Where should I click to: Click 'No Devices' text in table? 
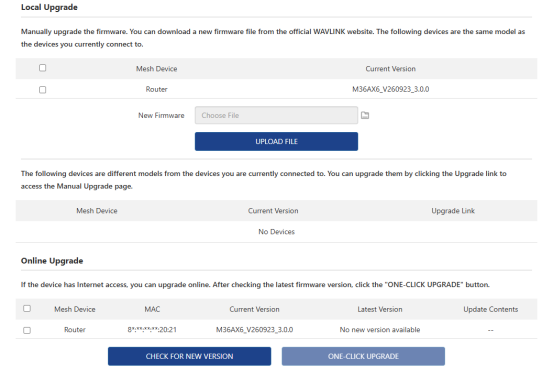tap(276, 232)
